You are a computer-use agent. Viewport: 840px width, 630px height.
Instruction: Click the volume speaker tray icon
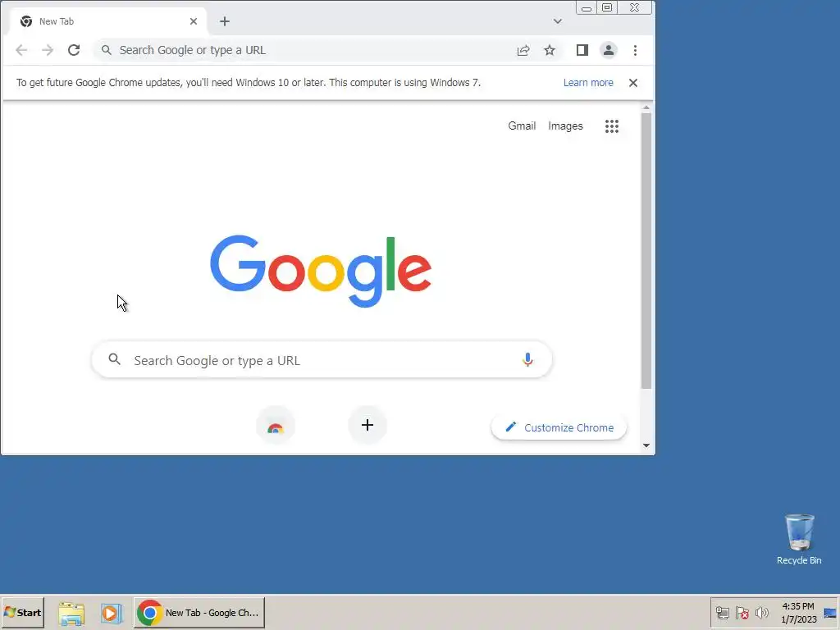click(761, 613)
